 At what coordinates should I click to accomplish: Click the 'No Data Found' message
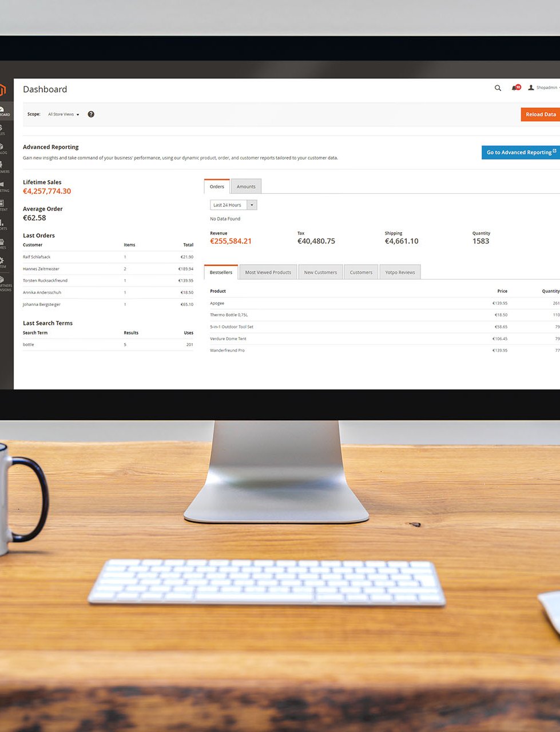click(x=225, y=219)
